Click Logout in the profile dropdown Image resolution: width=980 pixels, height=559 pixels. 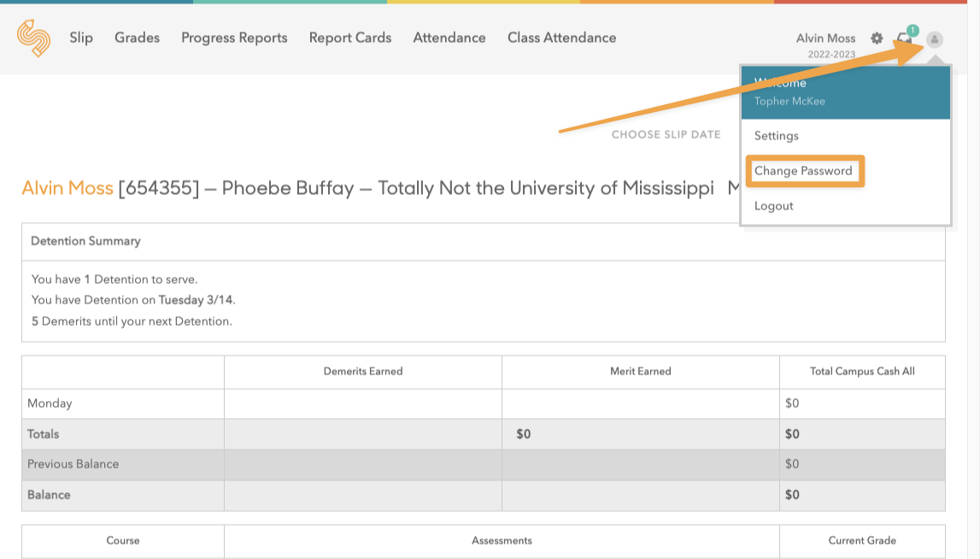point(774,206)
